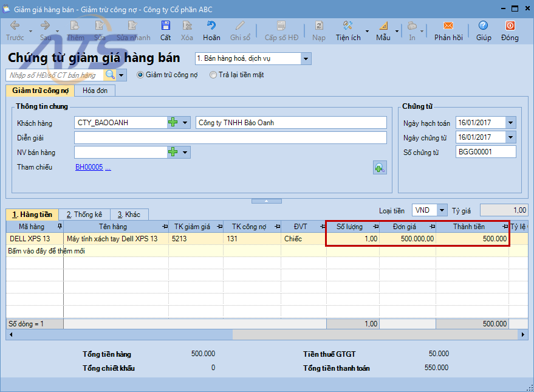Image resolution: width=534 pixels, height=392 pixels.
Task: Click the Cất save icon
Action: click(165, 26)
